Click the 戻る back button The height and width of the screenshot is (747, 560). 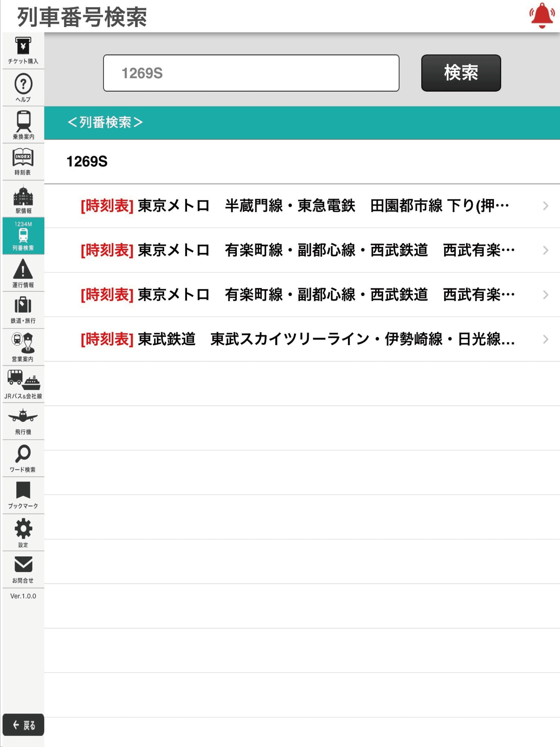23,725
